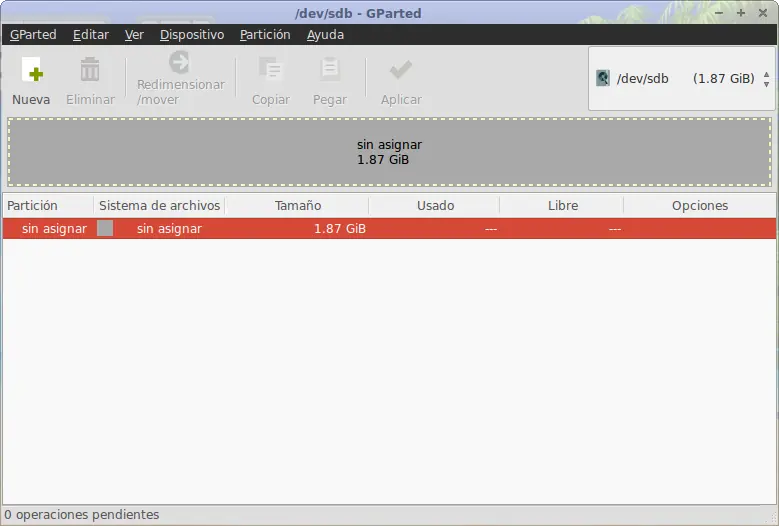779x526 pixels.
Task: Click the Opciones column header
Action: tap(700, 206)
